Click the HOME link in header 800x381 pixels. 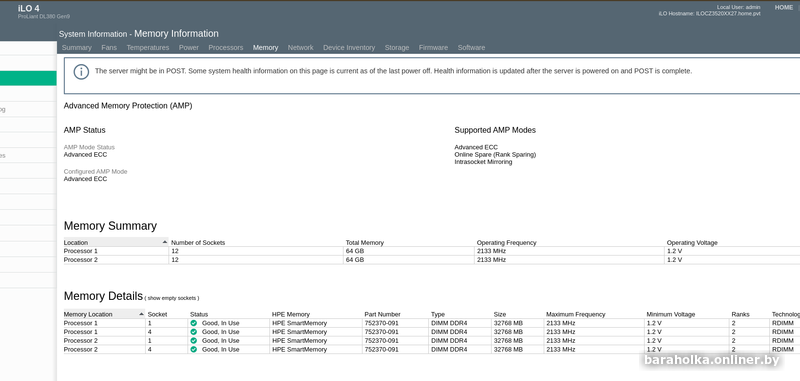pos(784,8)
